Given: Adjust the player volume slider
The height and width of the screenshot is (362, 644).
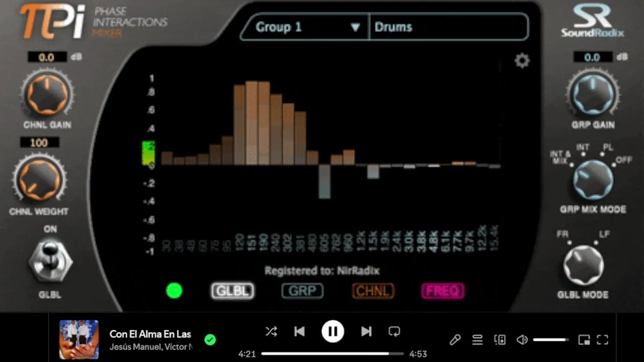Looking at the screenshot, I should coord(551,340).
